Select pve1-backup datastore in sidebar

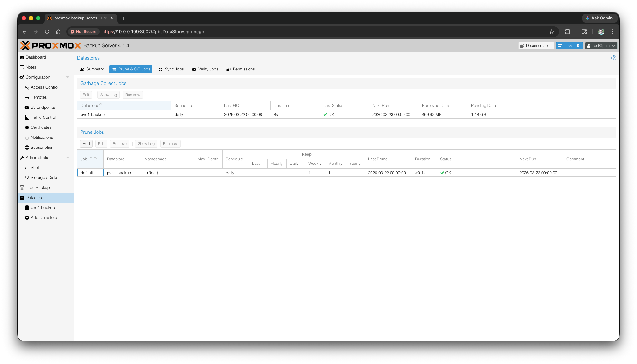[x=42, y=208]
